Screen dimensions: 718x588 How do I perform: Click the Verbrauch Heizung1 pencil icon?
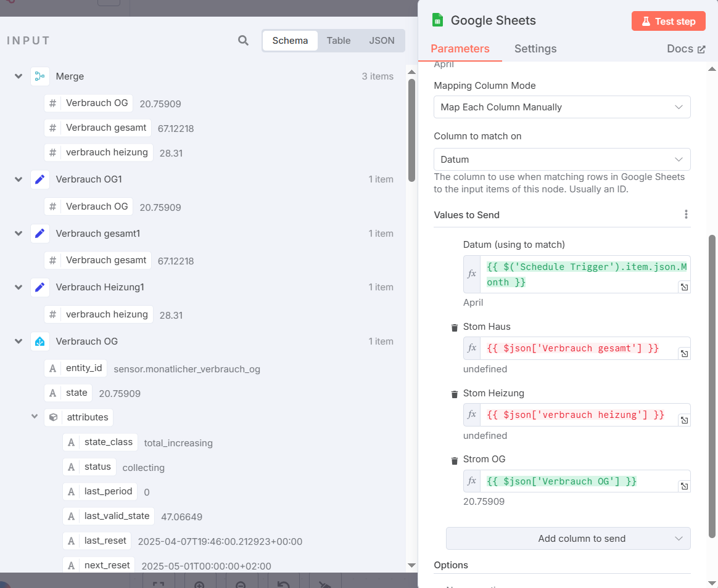[40, 287]
